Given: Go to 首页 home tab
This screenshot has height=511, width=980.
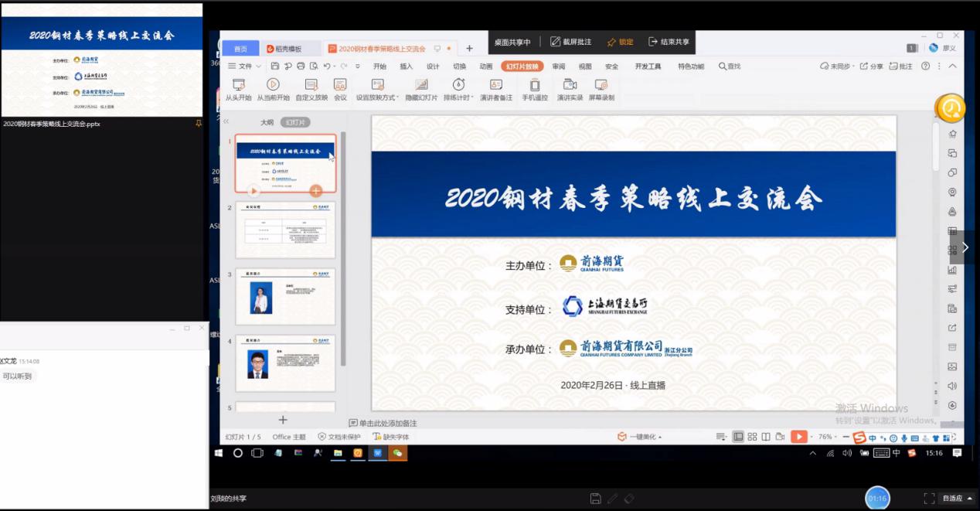Looking at the screenshot, I should point(240,49).
